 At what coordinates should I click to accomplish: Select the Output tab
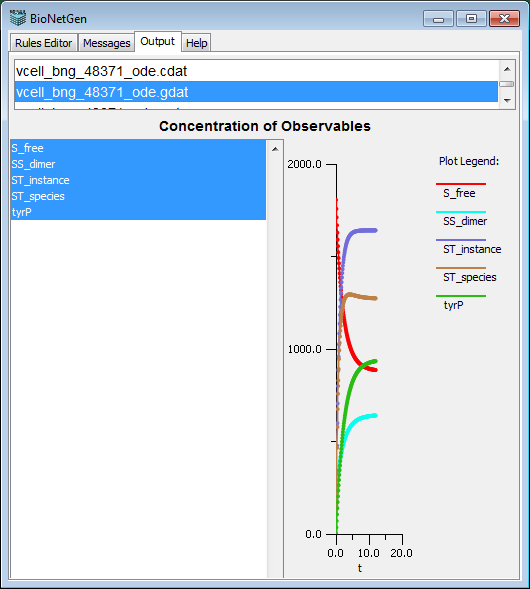[x=158, y=41]
